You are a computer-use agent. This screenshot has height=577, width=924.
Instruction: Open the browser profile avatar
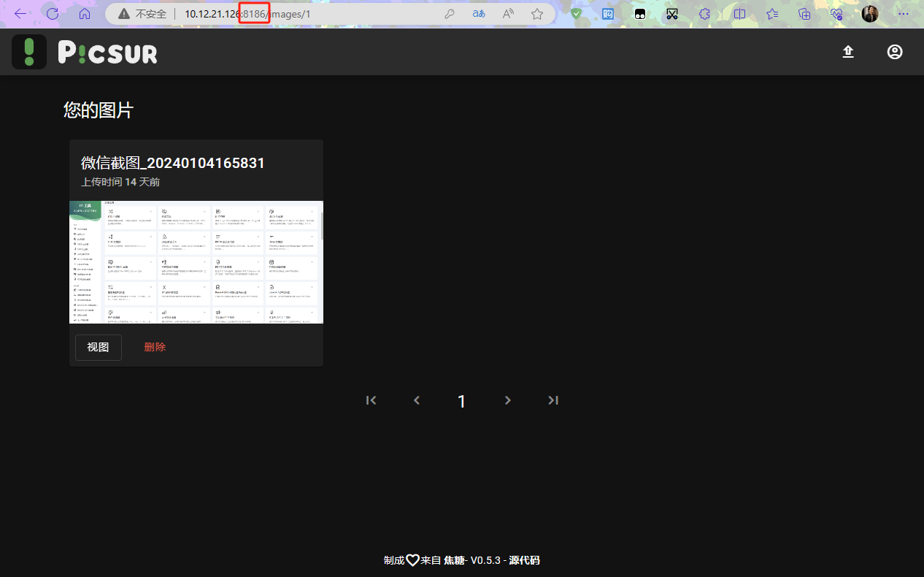pyautogui.click(x=870, y=14)
